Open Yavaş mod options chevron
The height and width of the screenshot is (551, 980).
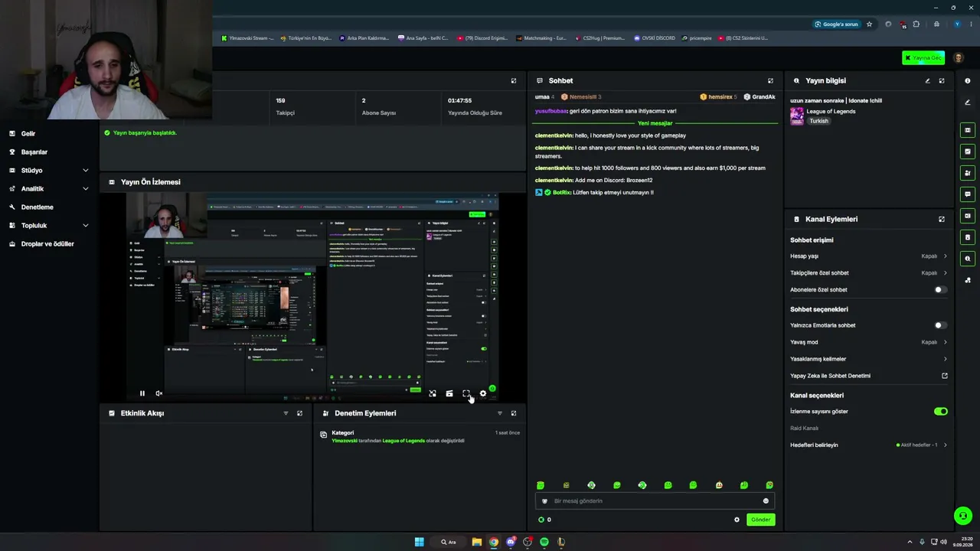(x=945, y=342)
